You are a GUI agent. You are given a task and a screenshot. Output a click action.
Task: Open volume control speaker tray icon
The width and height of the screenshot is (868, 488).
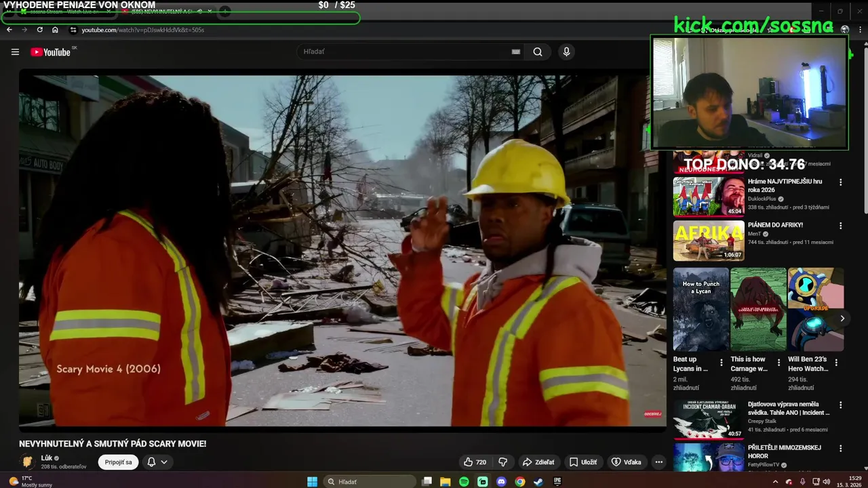(x=826, y=481)
